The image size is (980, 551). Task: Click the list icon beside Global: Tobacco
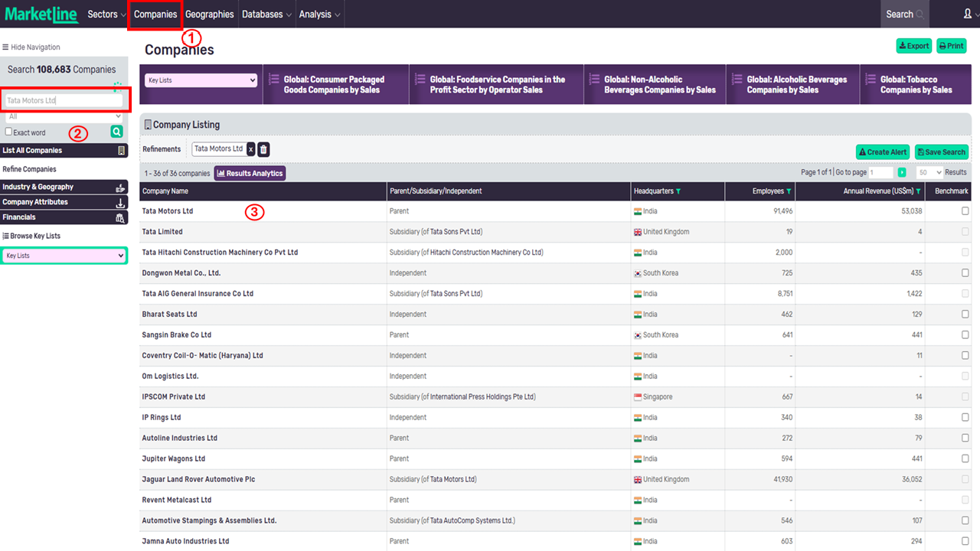(x=871, y=80)
